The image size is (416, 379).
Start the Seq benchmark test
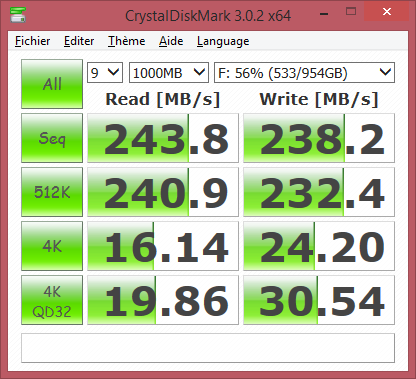52,138
